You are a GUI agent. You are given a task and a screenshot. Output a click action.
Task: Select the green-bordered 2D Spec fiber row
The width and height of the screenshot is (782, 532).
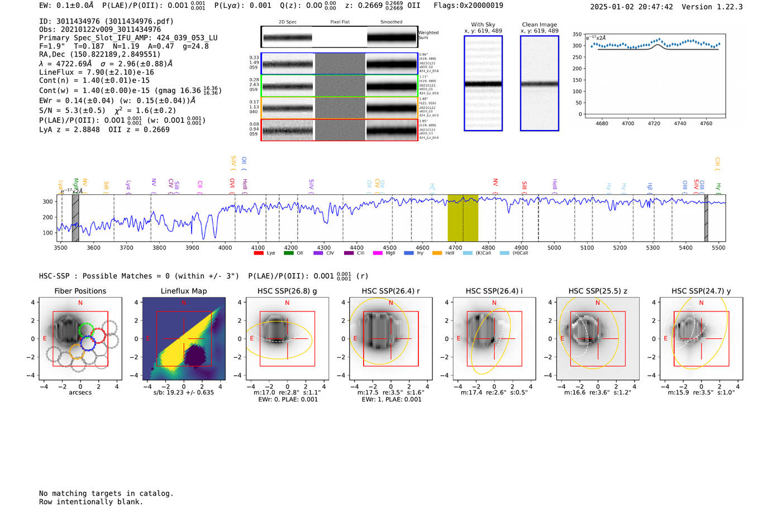(339, 86)
